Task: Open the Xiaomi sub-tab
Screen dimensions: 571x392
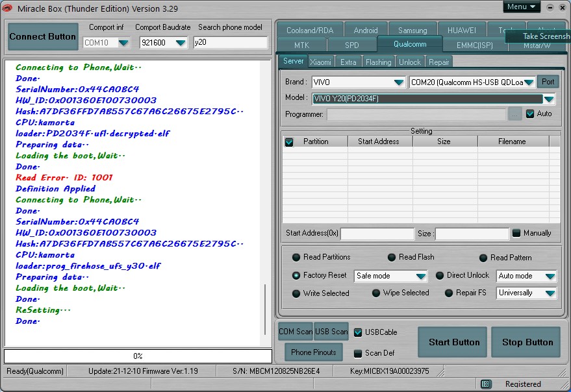Action: pos(320,62)
